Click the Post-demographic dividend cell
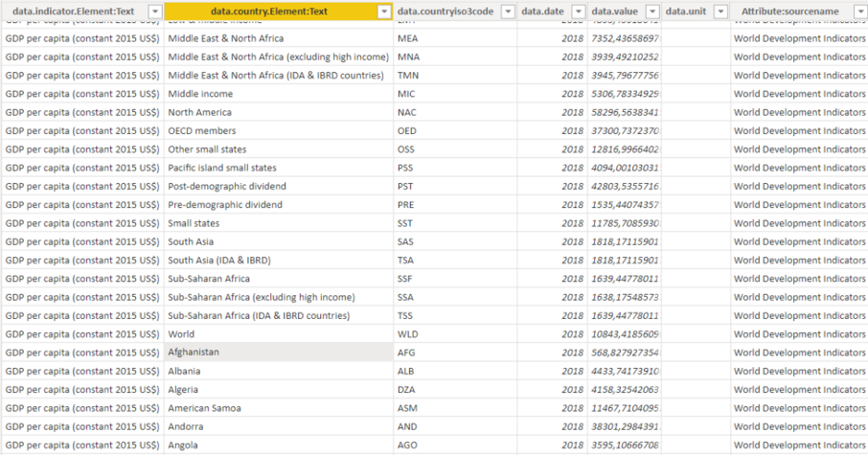Viewport: 868px width, 456px height. pyautogui.click(x=279, y=187)
